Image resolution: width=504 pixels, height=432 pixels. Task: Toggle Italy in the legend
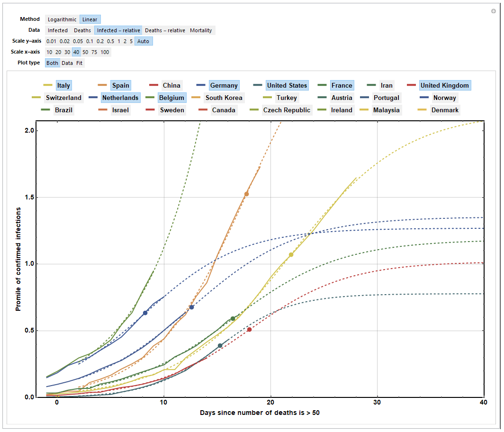coord(63,85)
